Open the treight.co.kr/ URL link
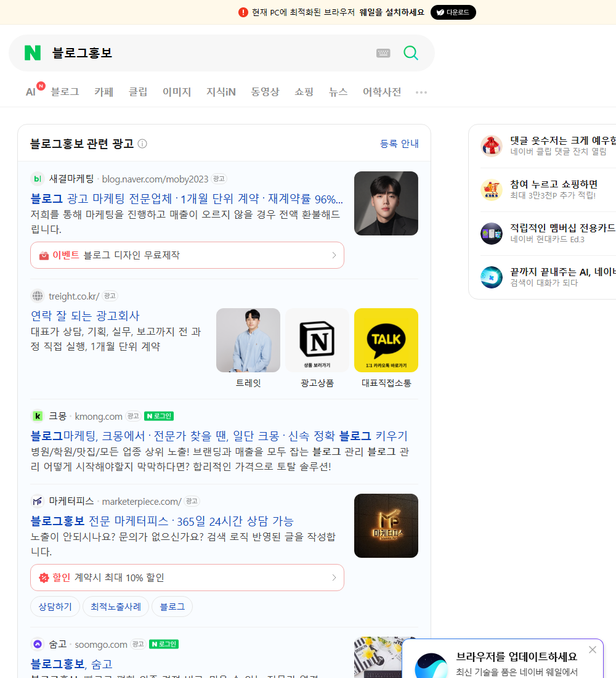This screenshot has width=616, height=678. (74, 296)
